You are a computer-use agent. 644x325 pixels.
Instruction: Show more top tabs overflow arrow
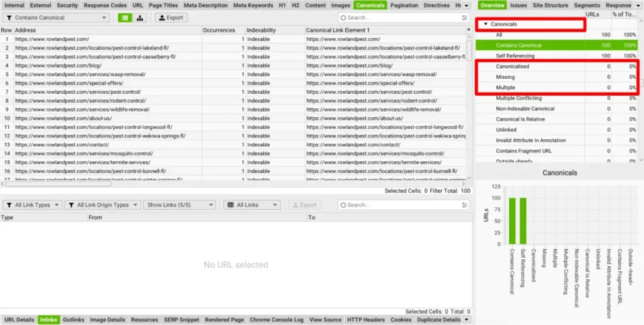point(467,5)
